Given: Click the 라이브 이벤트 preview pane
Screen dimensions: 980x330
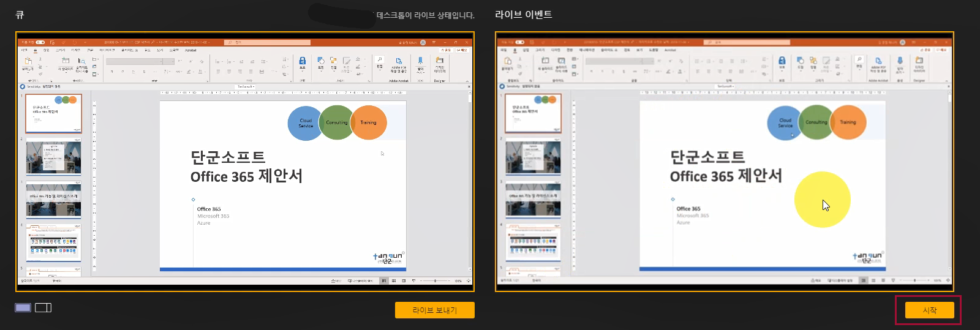Looking at the screenshot, I should point(725,162).
